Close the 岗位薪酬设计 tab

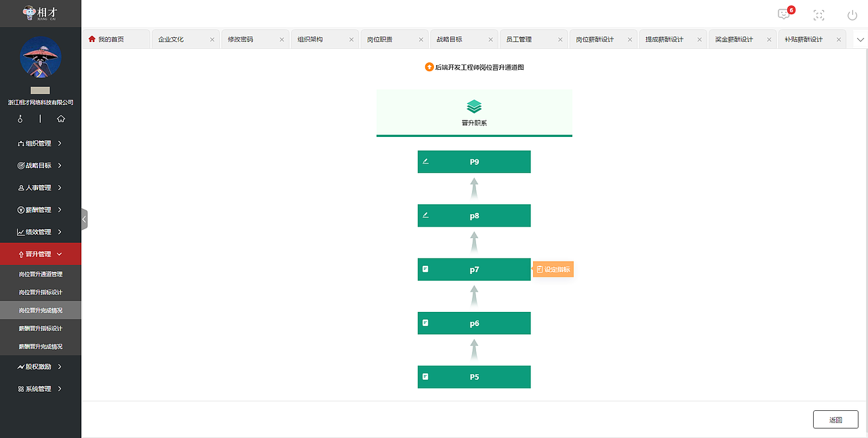pyautogui.click(x=630, y=39)
